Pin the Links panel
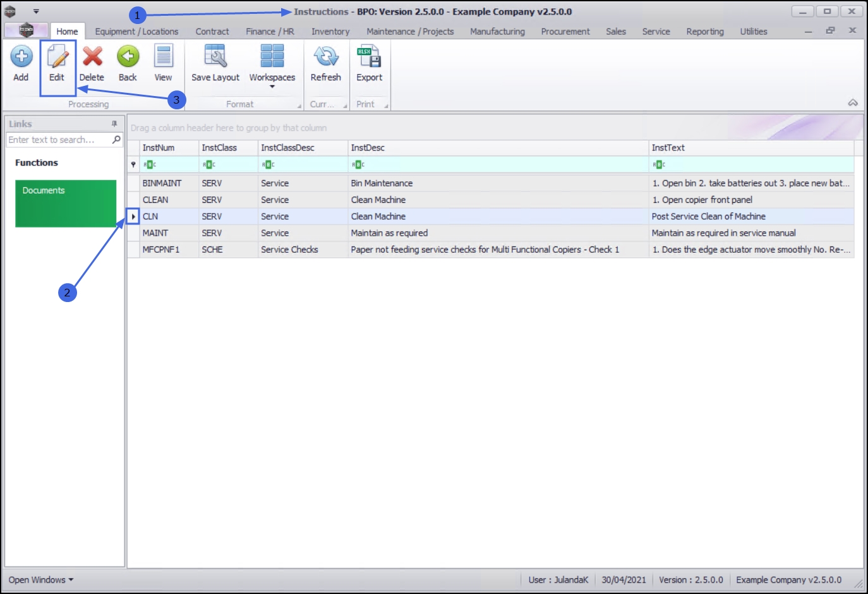Viewport: 868px width, 594px height. pos(114,124)
